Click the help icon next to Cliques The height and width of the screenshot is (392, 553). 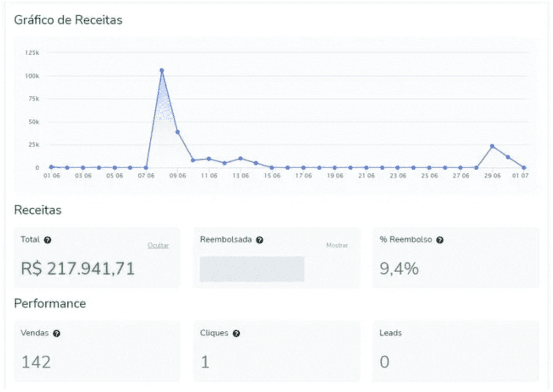pos(236,333)
